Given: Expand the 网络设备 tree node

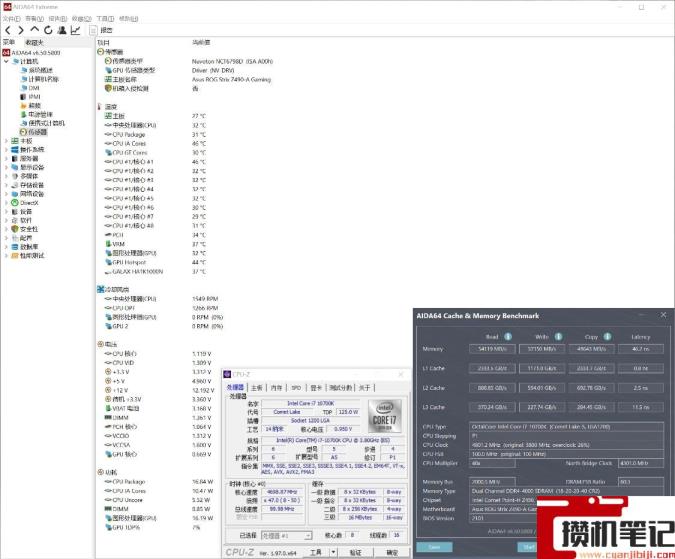Looking at the screenshot, I should coord(6,194).
